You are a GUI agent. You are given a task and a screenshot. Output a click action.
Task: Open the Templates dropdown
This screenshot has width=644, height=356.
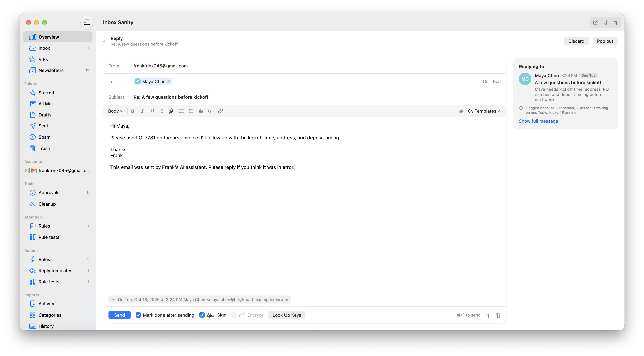[484, 111]
